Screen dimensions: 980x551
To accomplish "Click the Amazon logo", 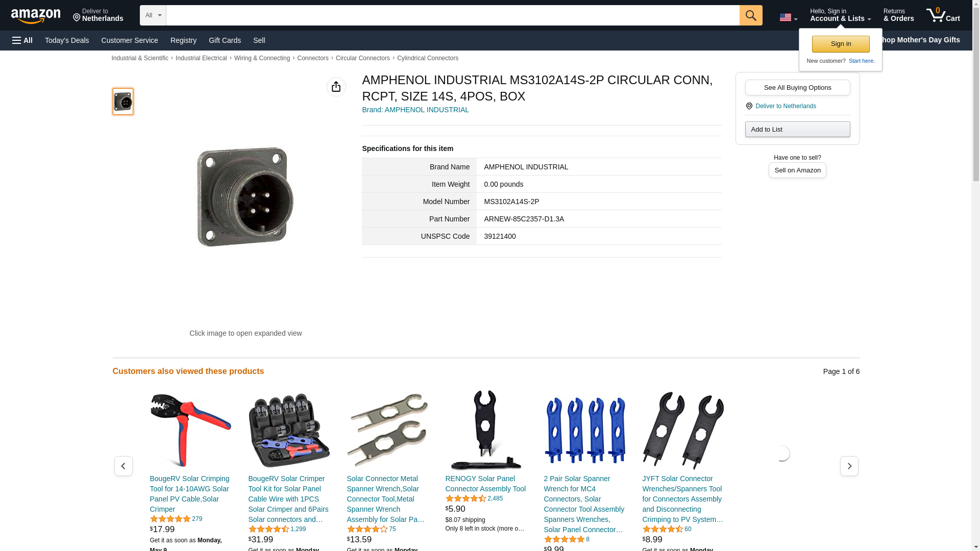I will tap(36, 16).
